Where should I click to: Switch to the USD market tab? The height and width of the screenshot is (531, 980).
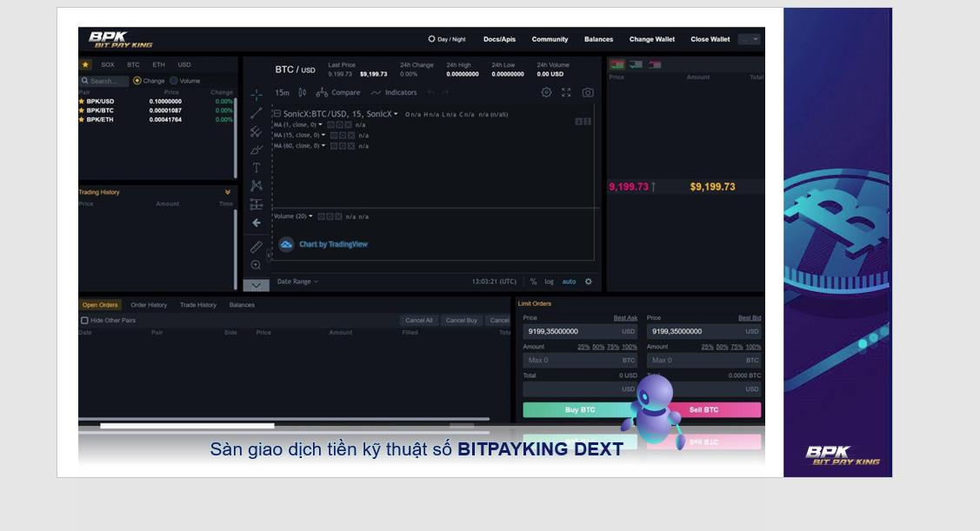click(x=184, y=64)
